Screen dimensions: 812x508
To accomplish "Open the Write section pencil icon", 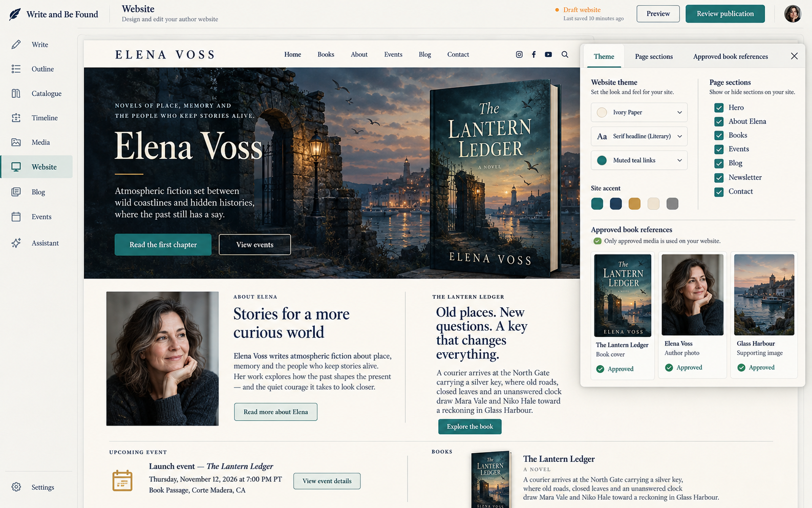I will coord(16,45).
